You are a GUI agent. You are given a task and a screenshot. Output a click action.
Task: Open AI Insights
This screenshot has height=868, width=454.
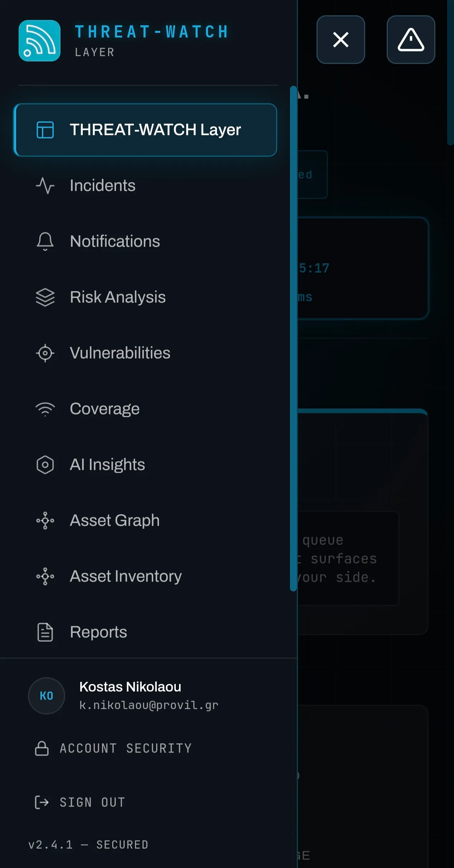[145, 465]
